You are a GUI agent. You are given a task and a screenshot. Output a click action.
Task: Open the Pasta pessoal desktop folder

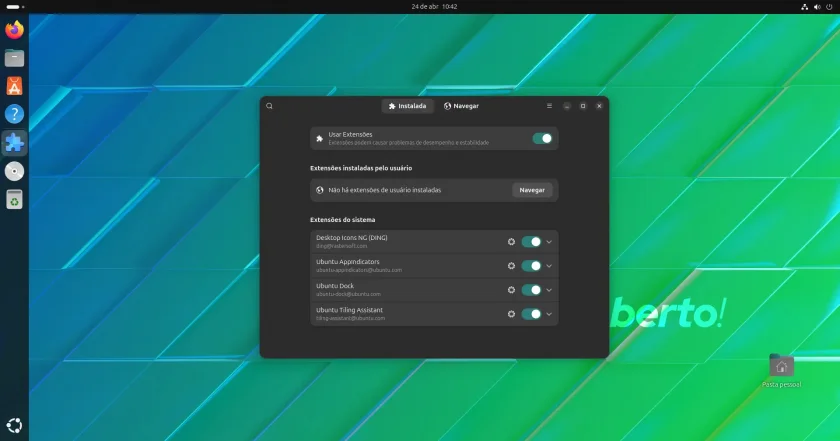782,371
